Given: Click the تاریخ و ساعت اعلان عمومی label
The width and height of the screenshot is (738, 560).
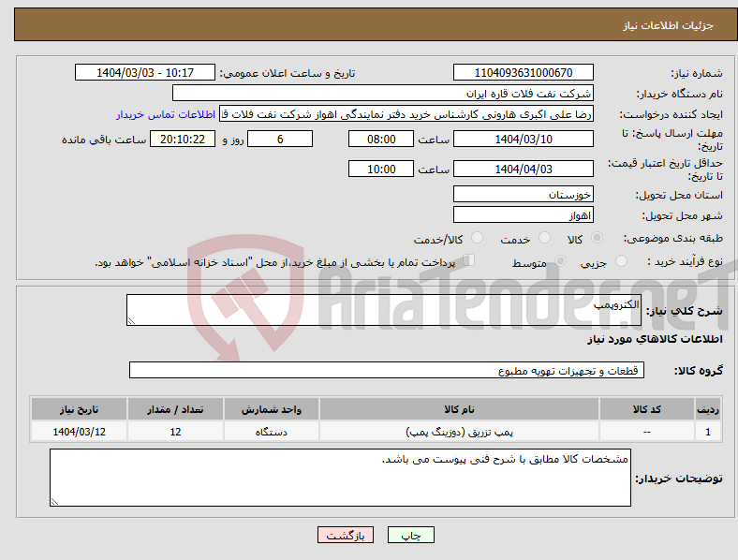Looking at the screenshot, I should (288, 73).
